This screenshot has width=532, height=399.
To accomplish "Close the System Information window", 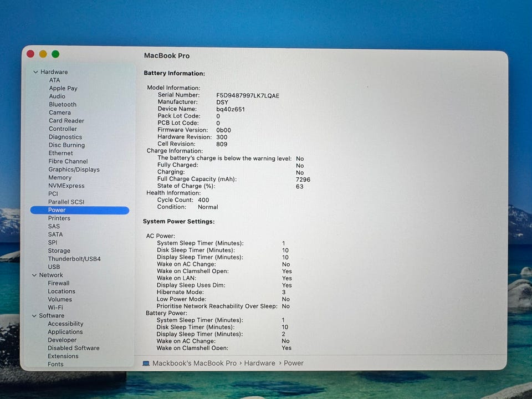I will point(30,54).
